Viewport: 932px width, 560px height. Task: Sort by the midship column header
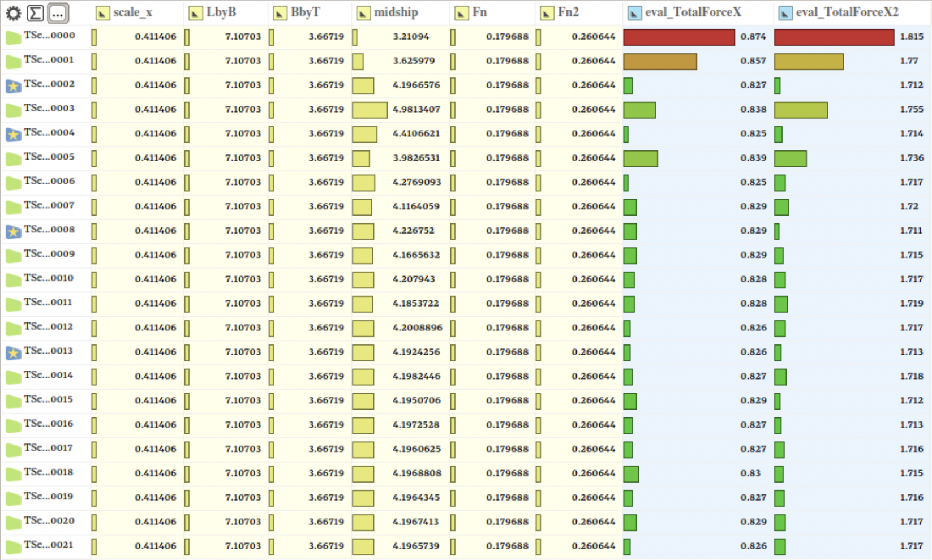pyautogui.click(x=396, y=12)
